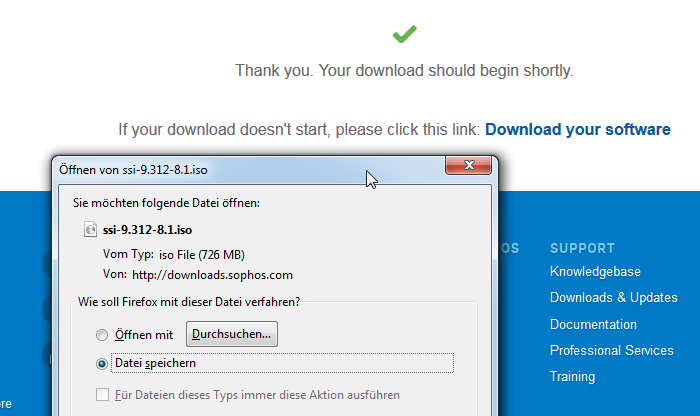Select the Datei speichern radio option

102,364
